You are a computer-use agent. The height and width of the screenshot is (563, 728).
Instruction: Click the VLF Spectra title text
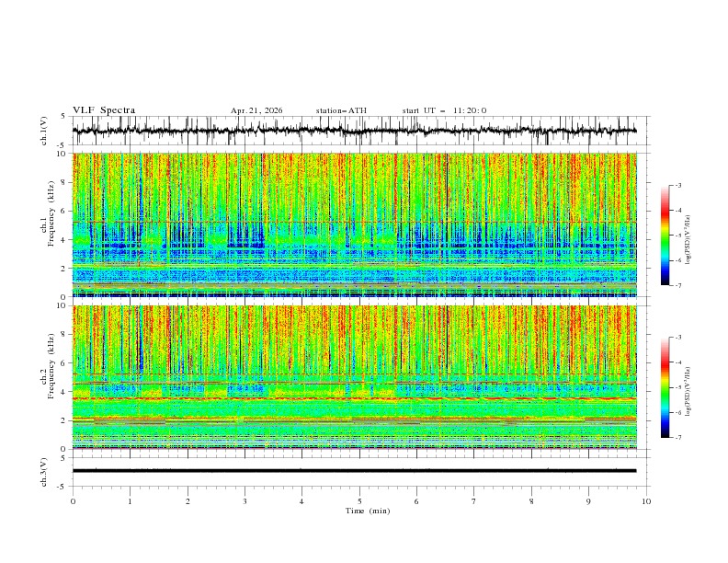coord(104,110)
